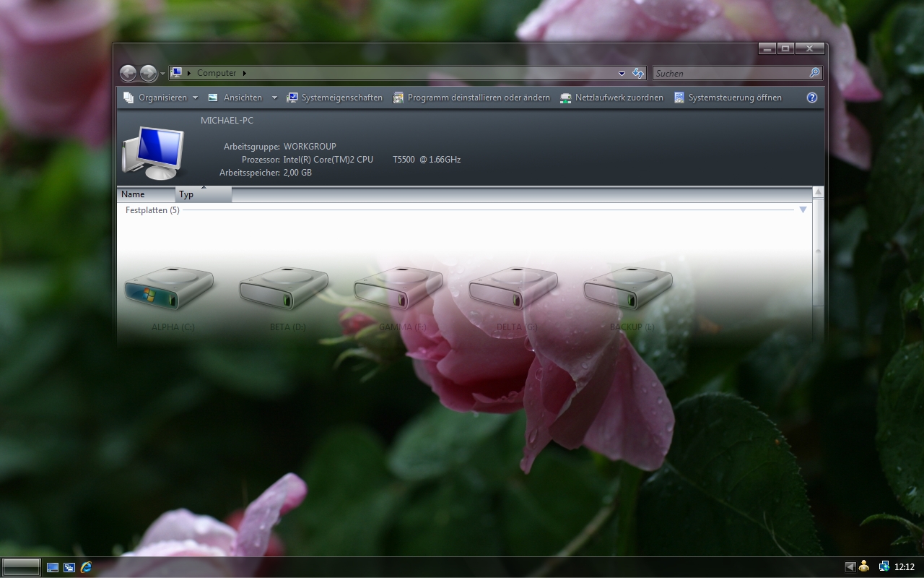Viewport: 924px width, 578px height.
Task: Click the 2,00 GB memory value
Action: (297, 173)
